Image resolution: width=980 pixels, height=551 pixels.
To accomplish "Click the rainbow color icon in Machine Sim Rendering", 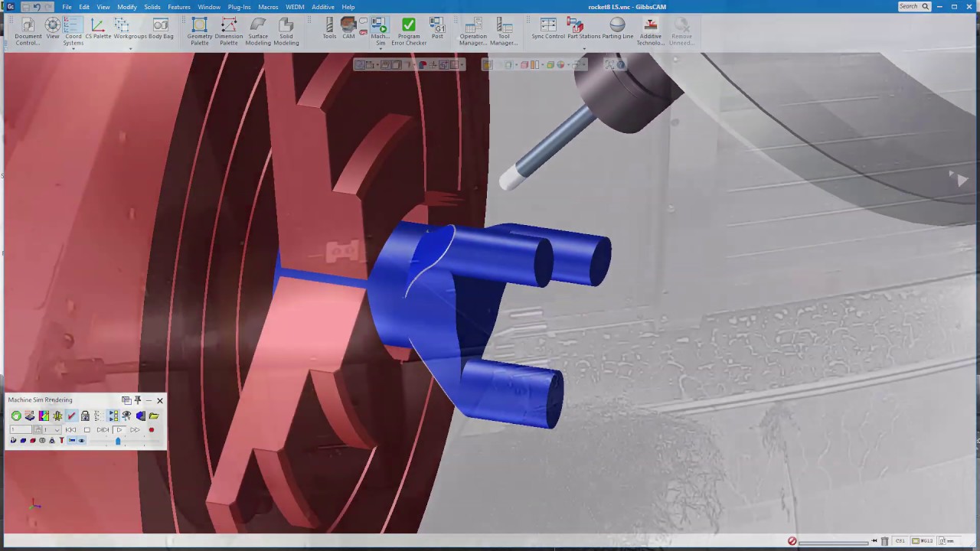I will coord(44,416).
